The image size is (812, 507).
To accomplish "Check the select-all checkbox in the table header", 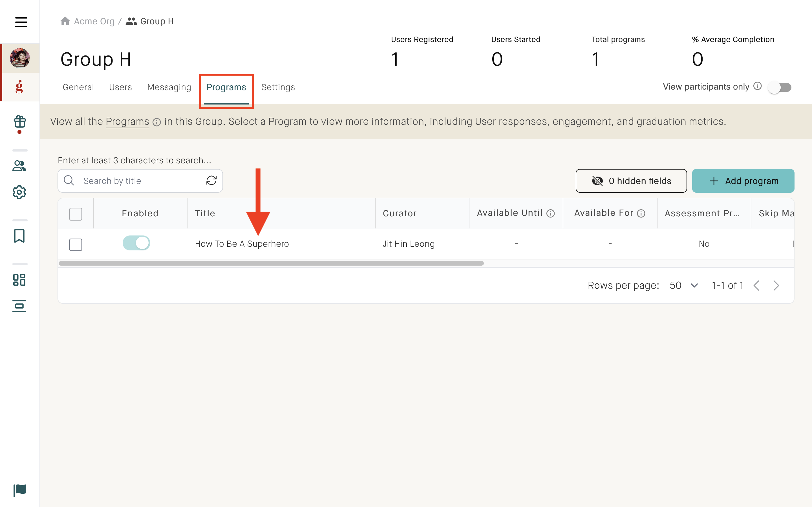I will (76, 214).
